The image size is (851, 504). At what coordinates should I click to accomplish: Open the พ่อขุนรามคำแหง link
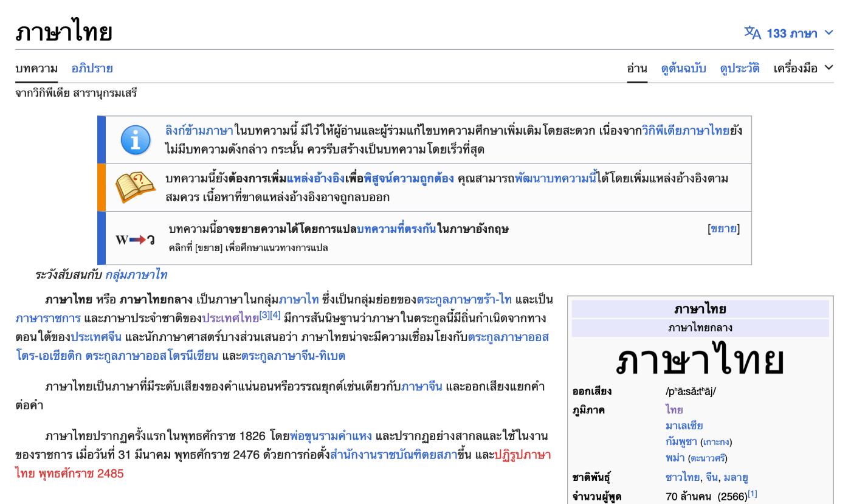(331, 437)
